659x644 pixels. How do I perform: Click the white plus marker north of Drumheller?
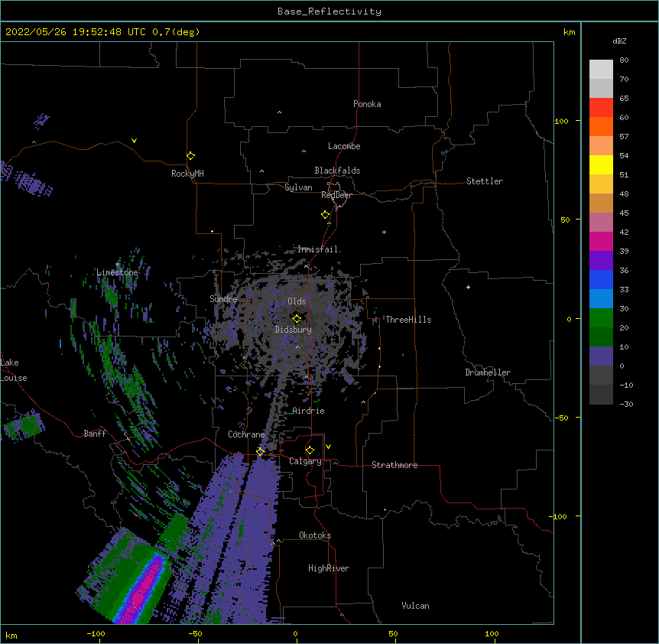(x=468, y=287)
